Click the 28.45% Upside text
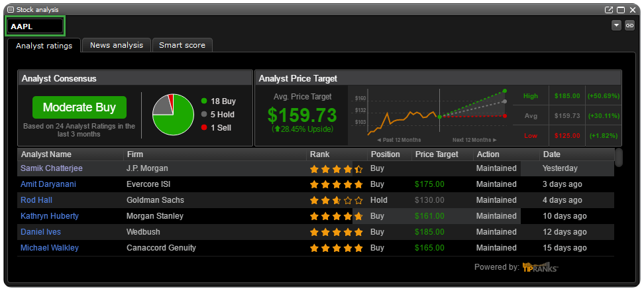 coord(302,129)
